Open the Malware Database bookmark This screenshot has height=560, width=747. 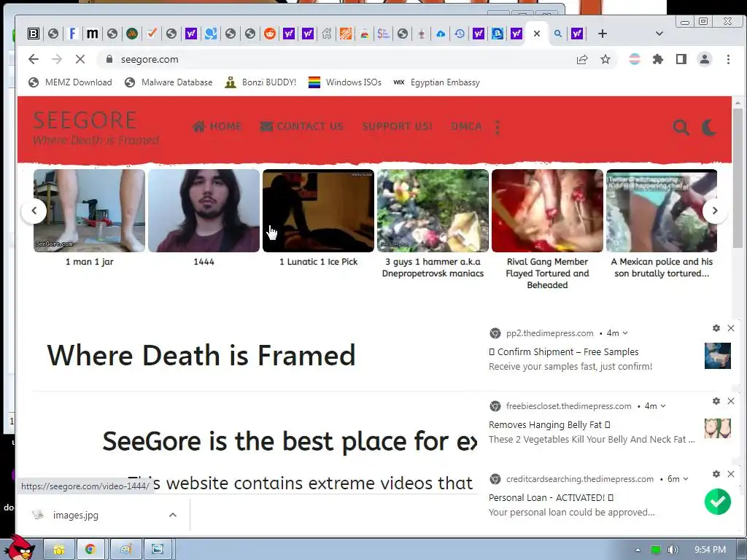[x=169, y=82]
